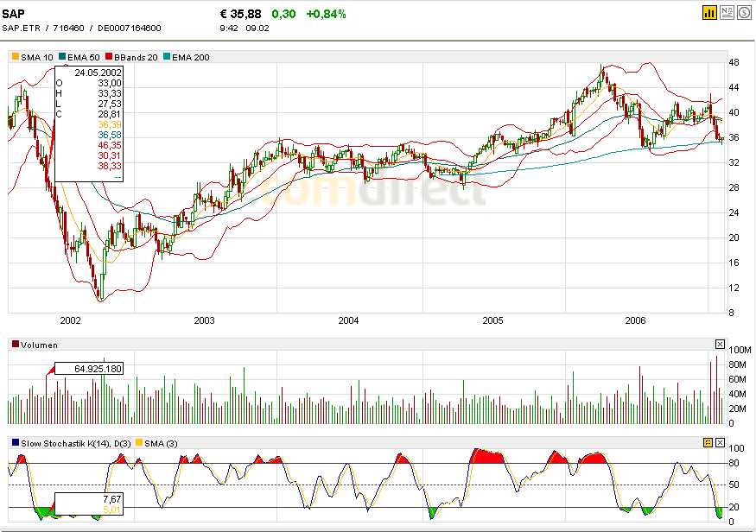The width and height of the screenshot is (756, 532).
Task: Remove the Volumen panel via its X
Action: (x=720, y=343)
